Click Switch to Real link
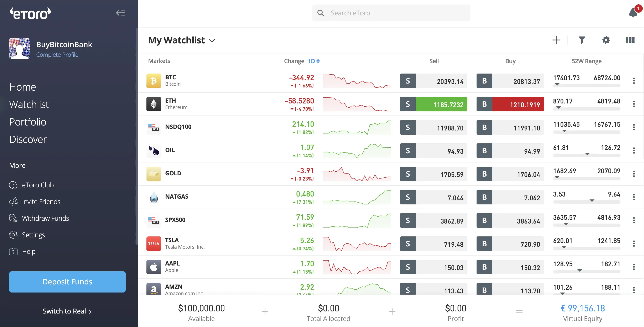 click(67, 311)
